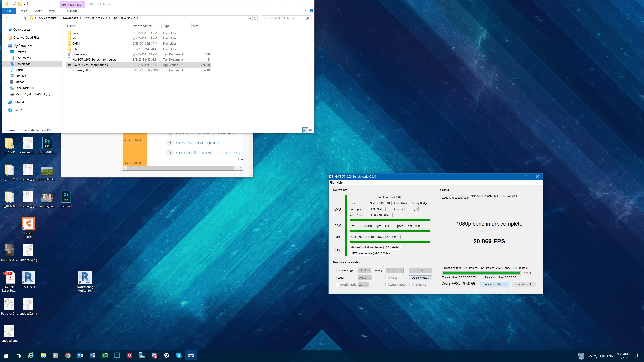Open Help menu in HWBOT benchmark
The image size is (644, 362).
point(339,183)
